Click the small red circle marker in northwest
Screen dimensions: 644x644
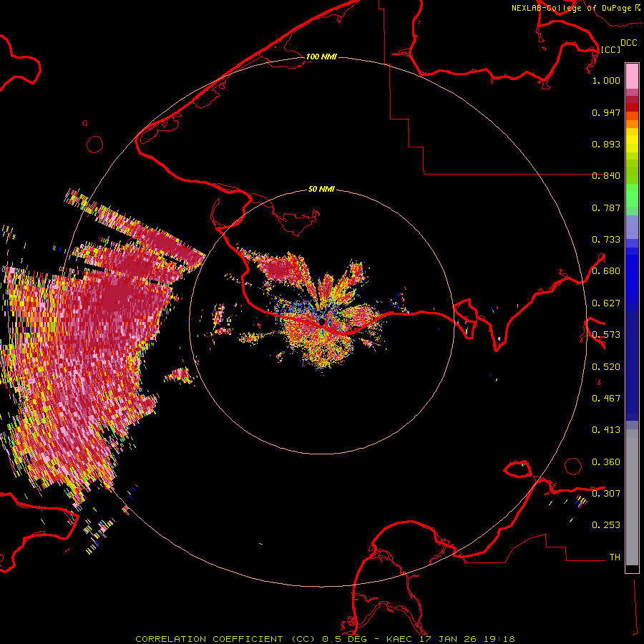(x=95, y=145)
